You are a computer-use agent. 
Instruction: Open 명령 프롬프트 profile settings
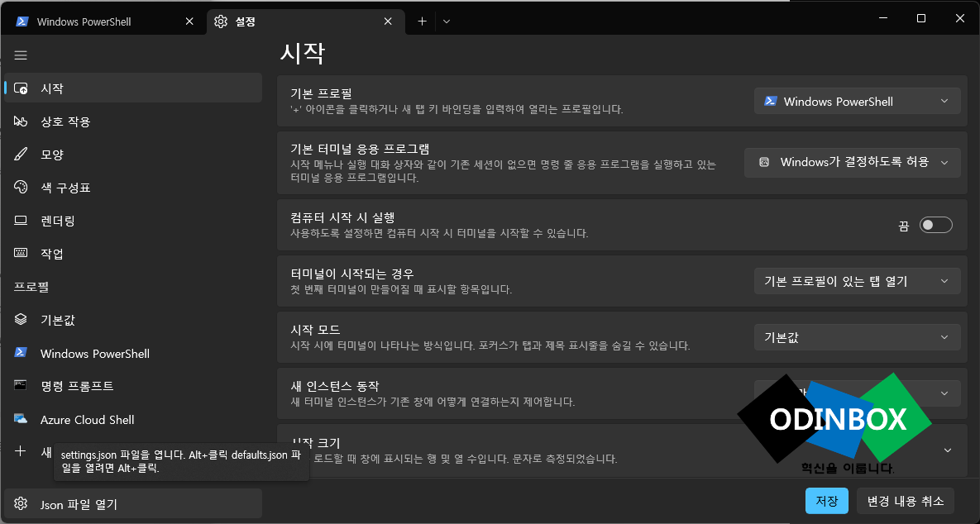(133, 386)
